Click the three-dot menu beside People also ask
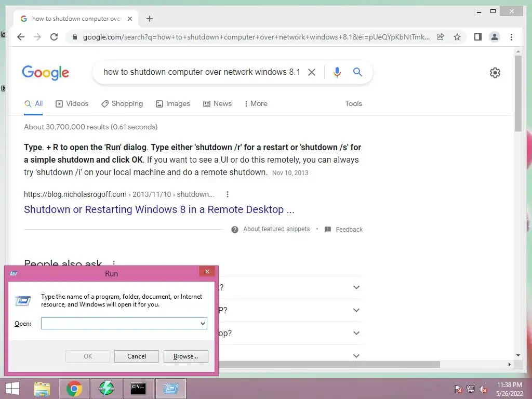Screen dimensions: 532x399 click(114, 263)
